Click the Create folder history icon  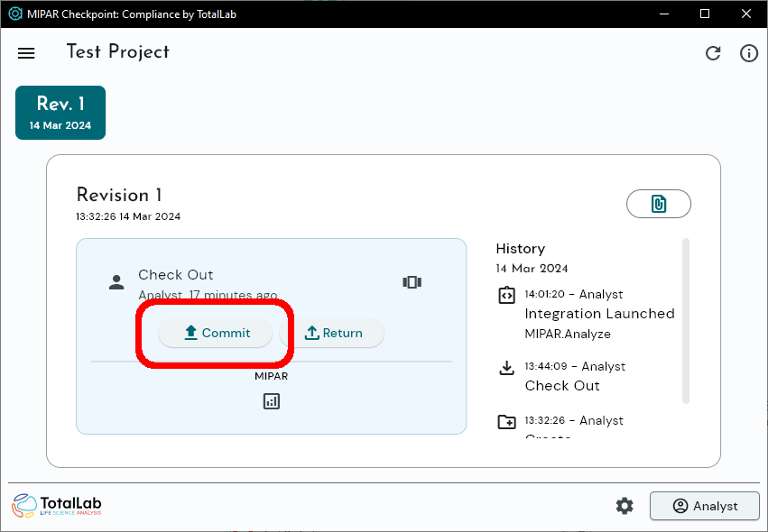pos(506,422)
